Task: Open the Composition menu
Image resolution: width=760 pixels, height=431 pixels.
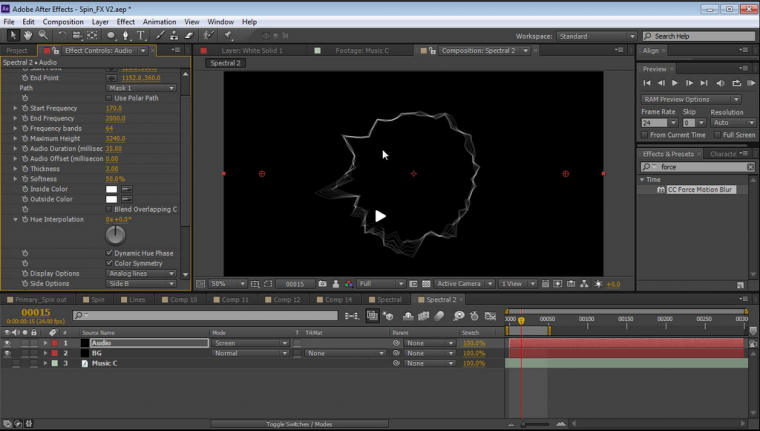Action: pos(63,21)
